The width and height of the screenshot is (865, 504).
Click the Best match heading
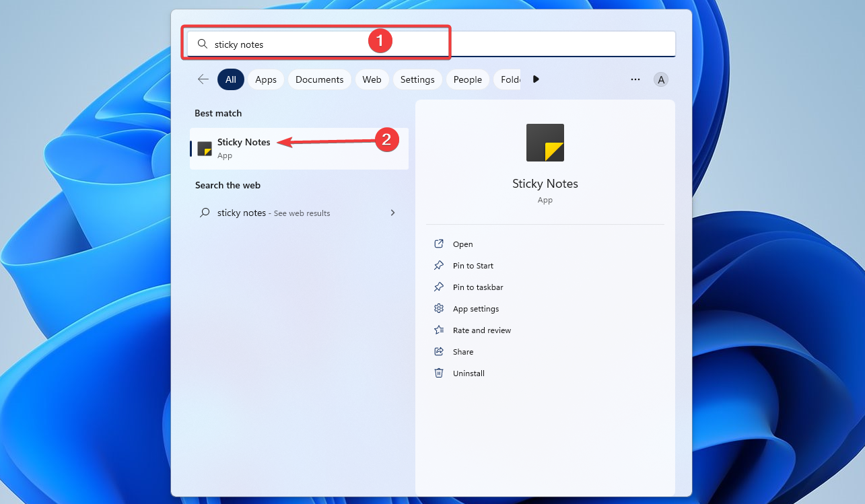tap(218, 113)
